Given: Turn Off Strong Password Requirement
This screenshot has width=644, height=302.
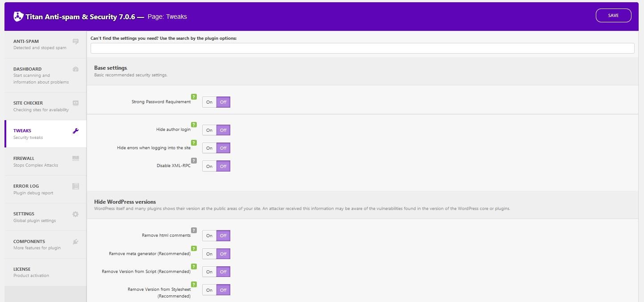Looking at the screenshot, I should (x=223, y=102).
